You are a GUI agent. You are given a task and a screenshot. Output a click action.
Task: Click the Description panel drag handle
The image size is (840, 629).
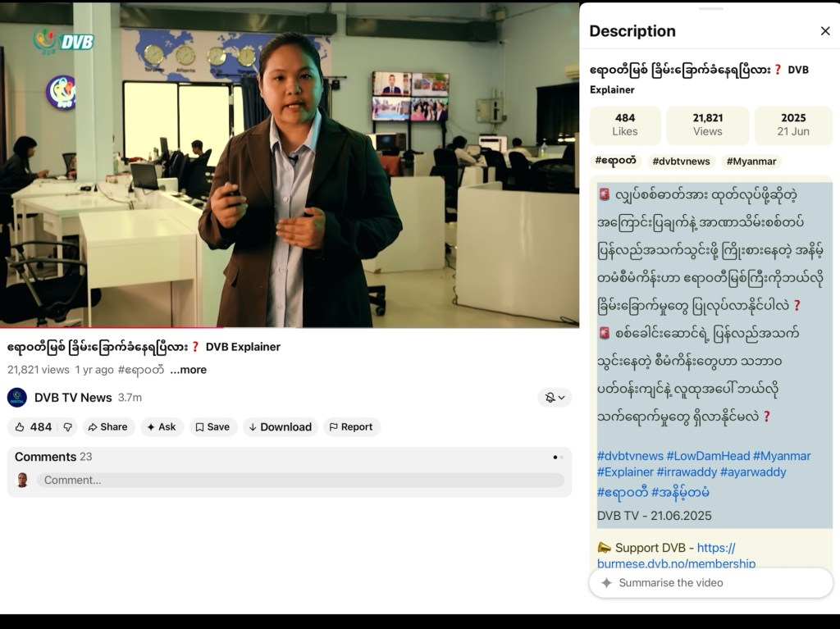tap(711, 8)
